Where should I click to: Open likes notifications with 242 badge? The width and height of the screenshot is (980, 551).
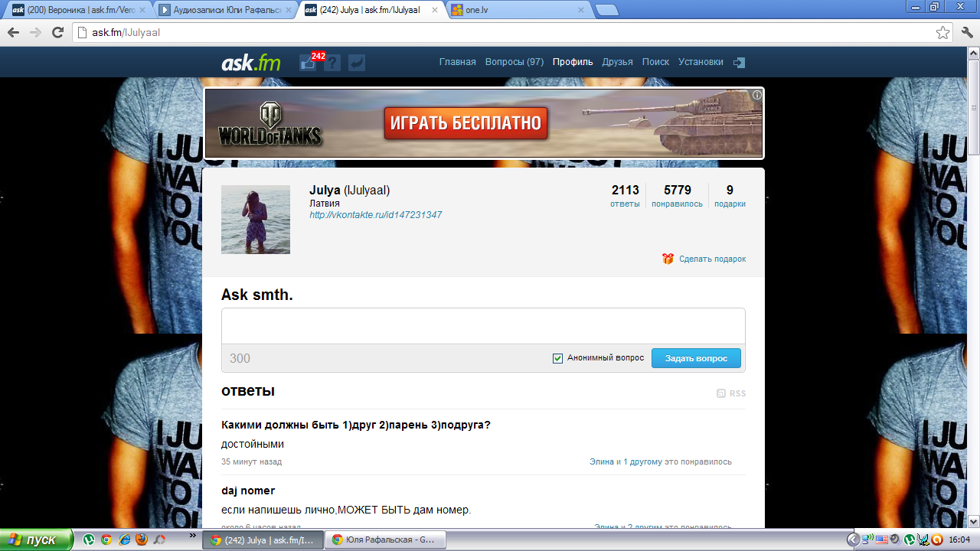pos(309,62)
